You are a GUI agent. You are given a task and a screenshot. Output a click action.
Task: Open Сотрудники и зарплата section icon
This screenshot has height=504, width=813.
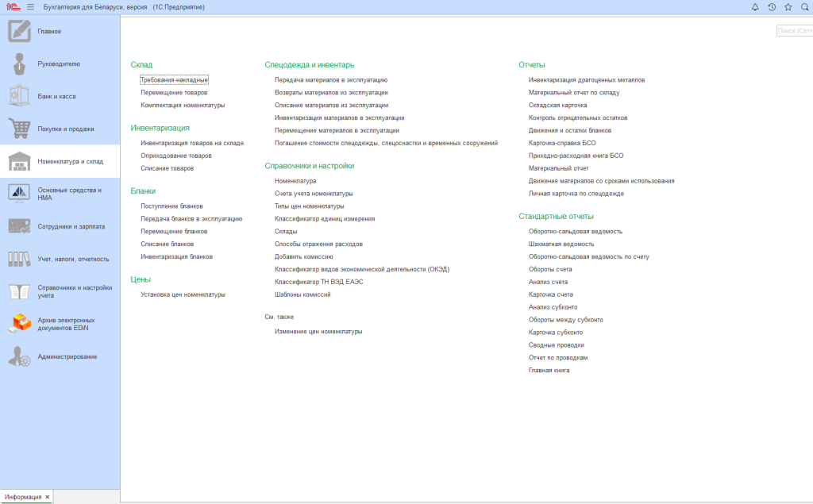[19, 226]
